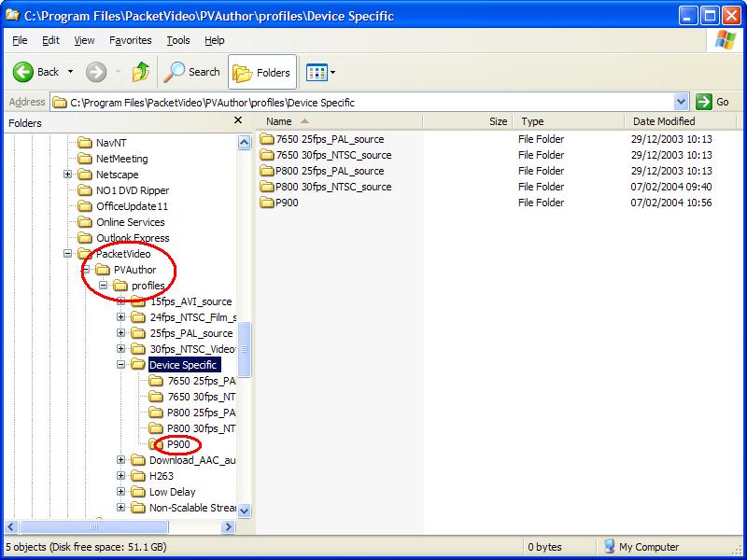Click the tree scroll up arrow
The image size is (747, 560).
[245, 143]
